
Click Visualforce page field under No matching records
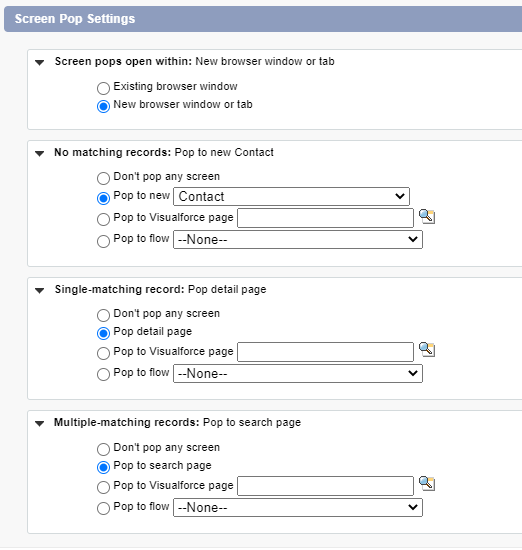pyautogui.click(x=326, y=218)
